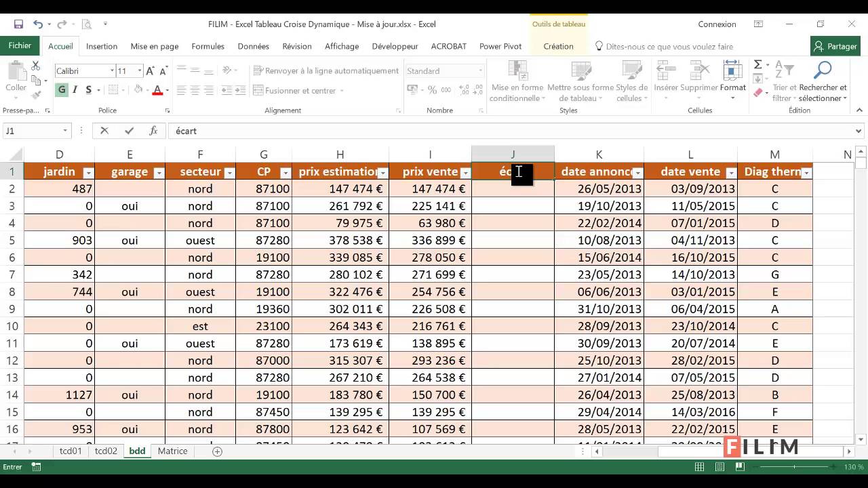Switch to Normal view icon
This screenshot has height=488, width=868.
tap(699, 467)
